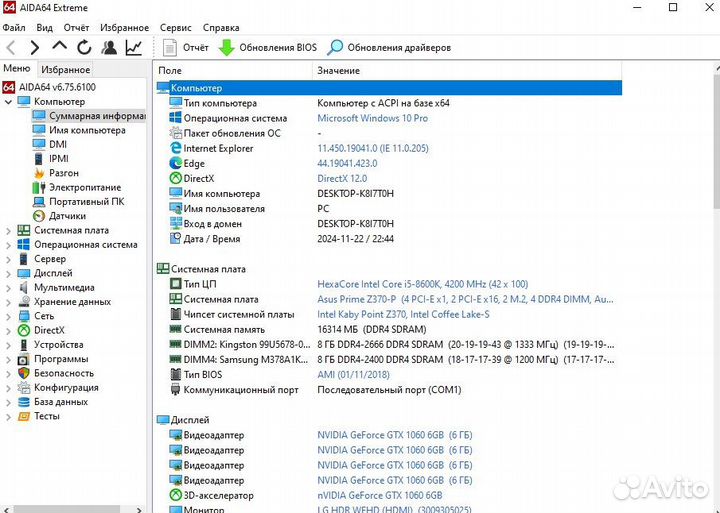Open the Вид menu
Viewport: 720px width, 513px height.
click(x=44, y=28)
